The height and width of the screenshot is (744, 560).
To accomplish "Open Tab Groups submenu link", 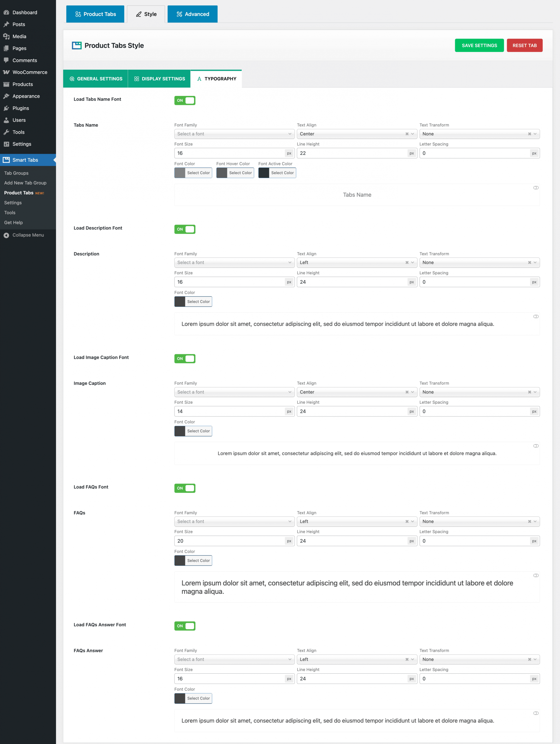I will tap(16, 173).
